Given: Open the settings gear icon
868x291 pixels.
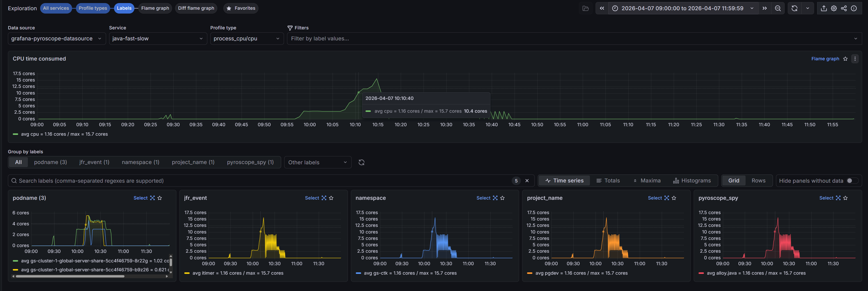Looking at the screenshot, I should pos(834,8).
